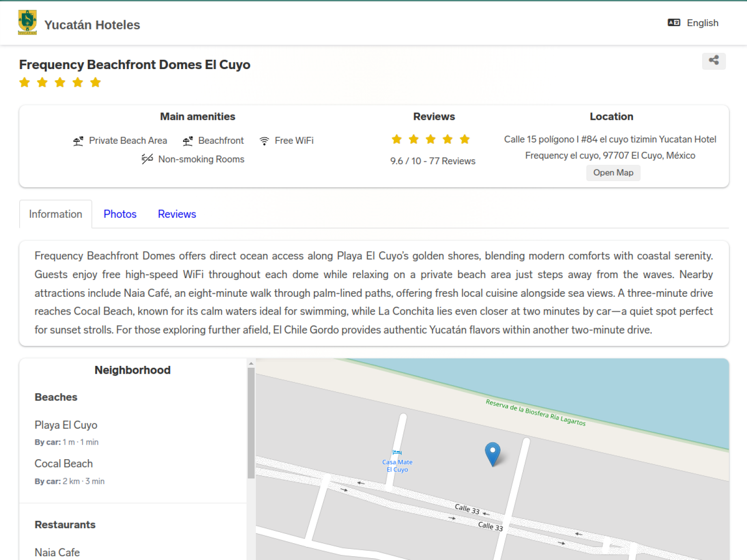Image resolution: width=747 pixels, height=560 pixels.
Task: Select the Information tab
Action: (x=56, y=214)
